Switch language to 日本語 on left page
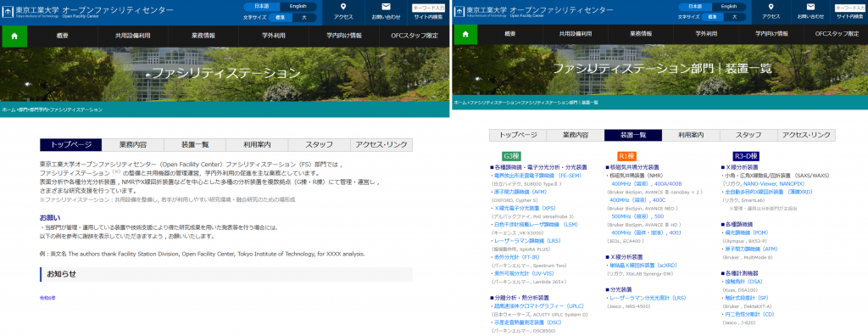This screenshot has height=336, width=868. (262, 7)
